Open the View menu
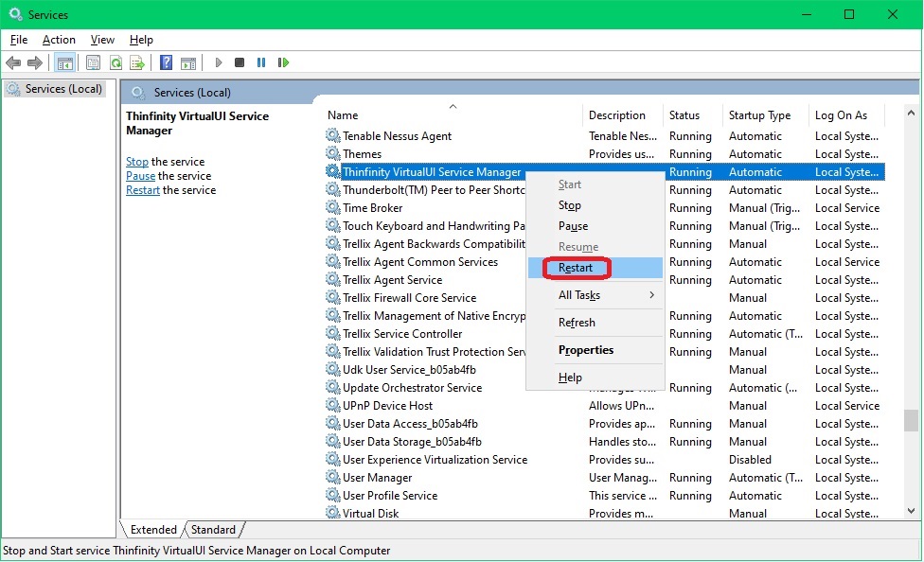The height and width of the screenshot is (562, 924). 102,40
